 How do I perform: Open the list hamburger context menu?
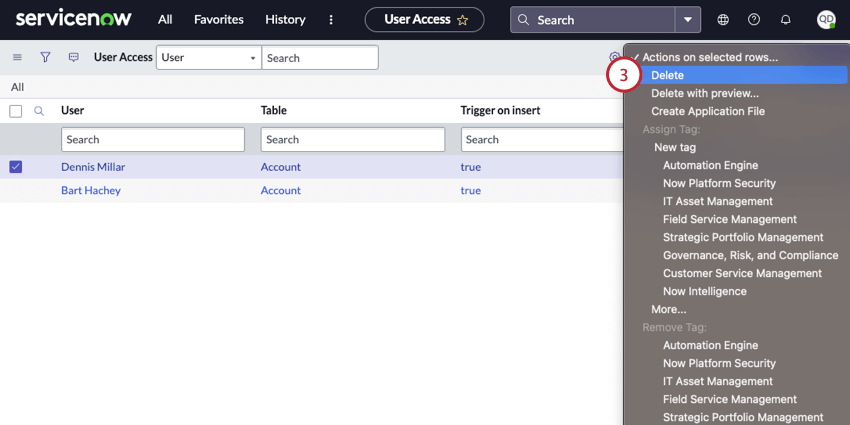pos(17,57)
